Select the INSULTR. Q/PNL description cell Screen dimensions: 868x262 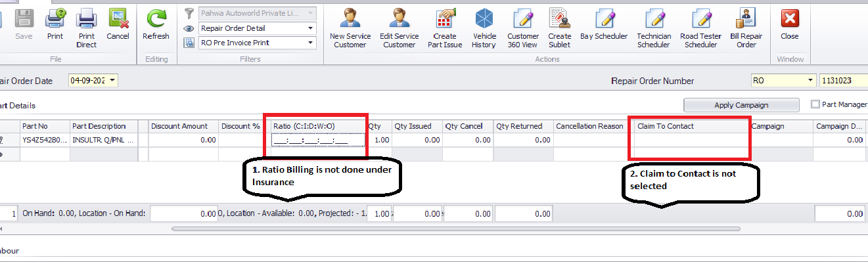[x=103, y=140]
